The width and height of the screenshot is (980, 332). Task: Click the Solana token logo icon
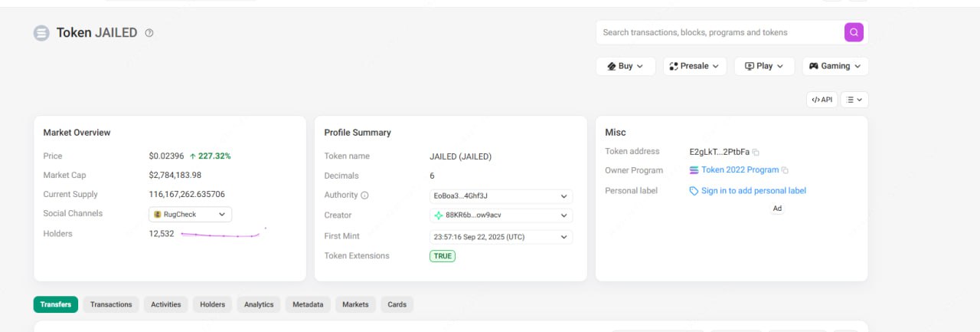(x=41, y=33)
